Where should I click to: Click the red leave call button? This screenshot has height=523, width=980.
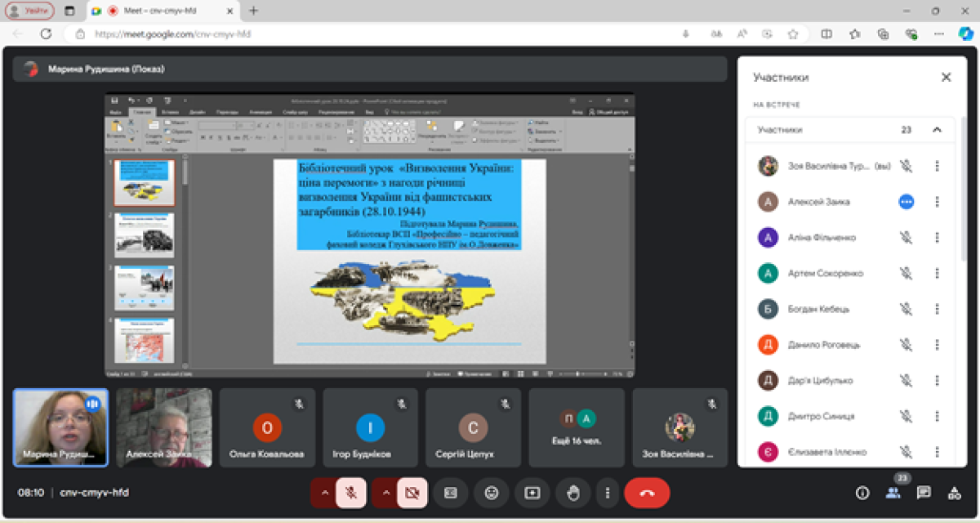(x=647, y=493)
